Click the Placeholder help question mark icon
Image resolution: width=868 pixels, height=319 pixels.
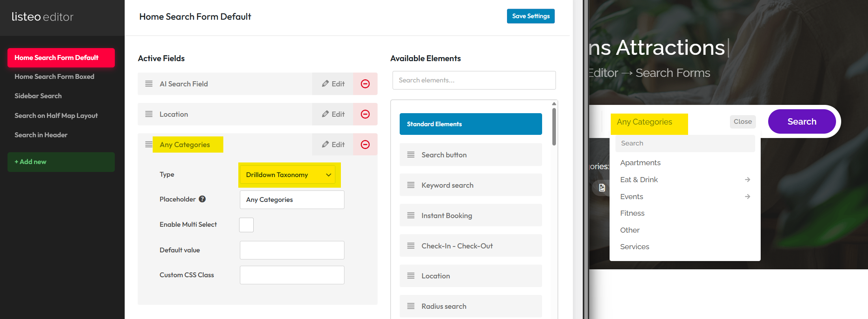202,199
